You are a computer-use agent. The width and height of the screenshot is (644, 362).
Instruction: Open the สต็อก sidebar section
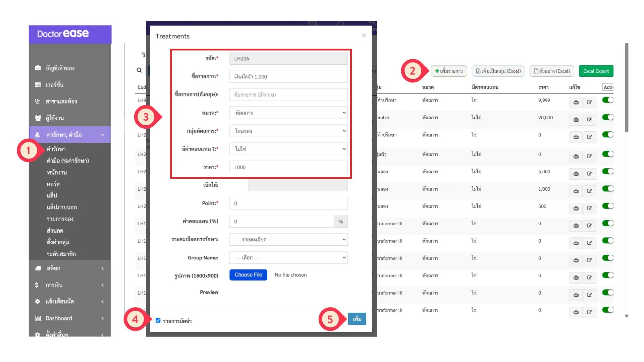click(54, 268)
